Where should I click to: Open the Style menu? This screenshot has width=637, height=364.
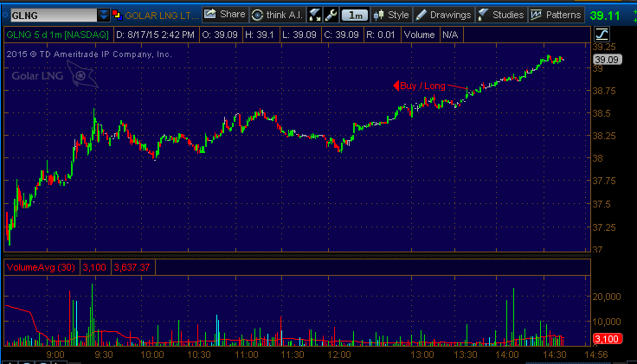(x=391, y=15)
